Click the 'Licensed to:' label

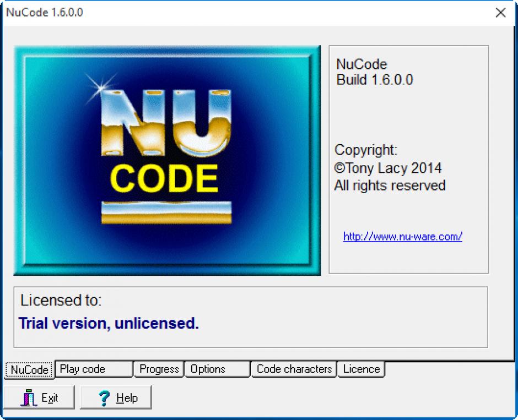coord(61,300)
